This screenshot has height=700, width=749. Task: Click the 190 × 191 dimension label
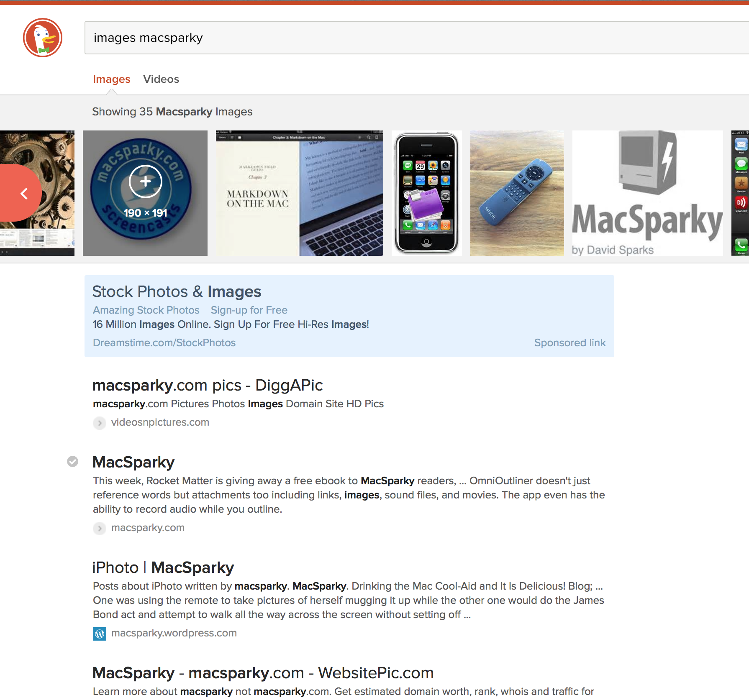coord(145,213)
